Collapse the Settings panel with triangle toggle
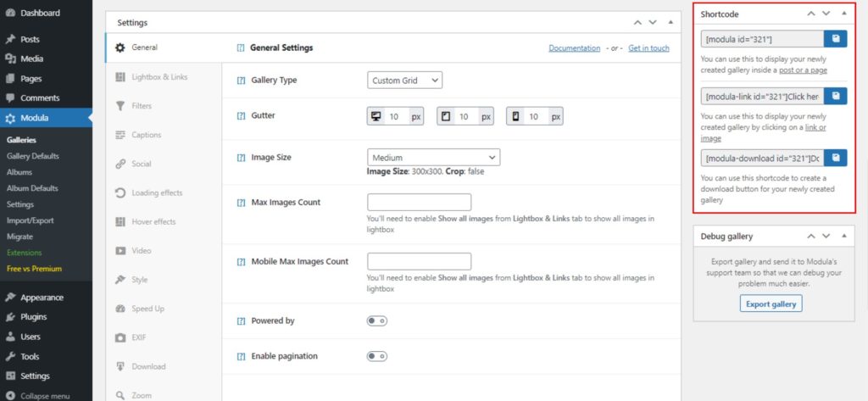The height and width of the screenshot is (401, 868). pos(670,22)
